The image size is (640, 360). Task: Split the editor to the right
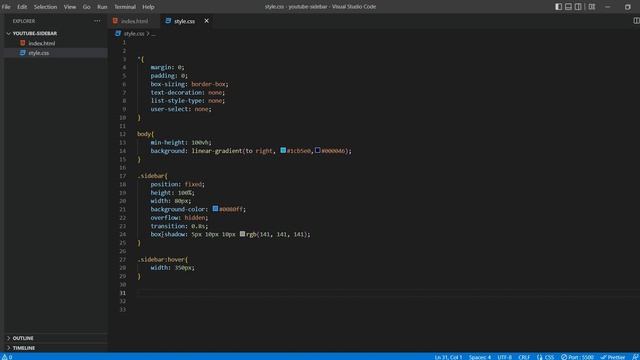tap(636, 21)
